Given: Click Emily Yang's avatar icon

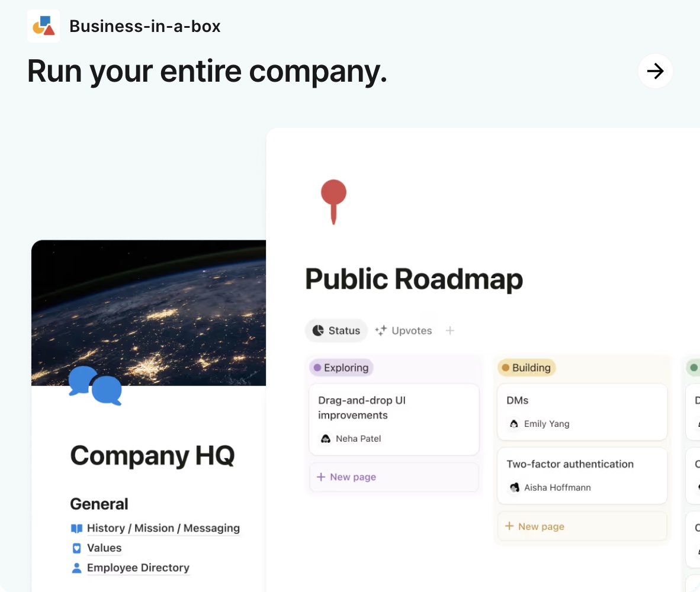Looking at the screenshot, I should pos(514,424).
